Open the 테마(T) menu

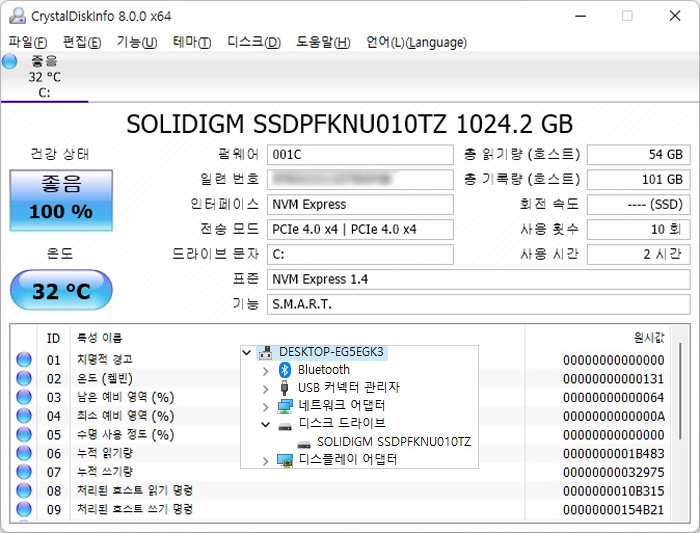(192, 42)
